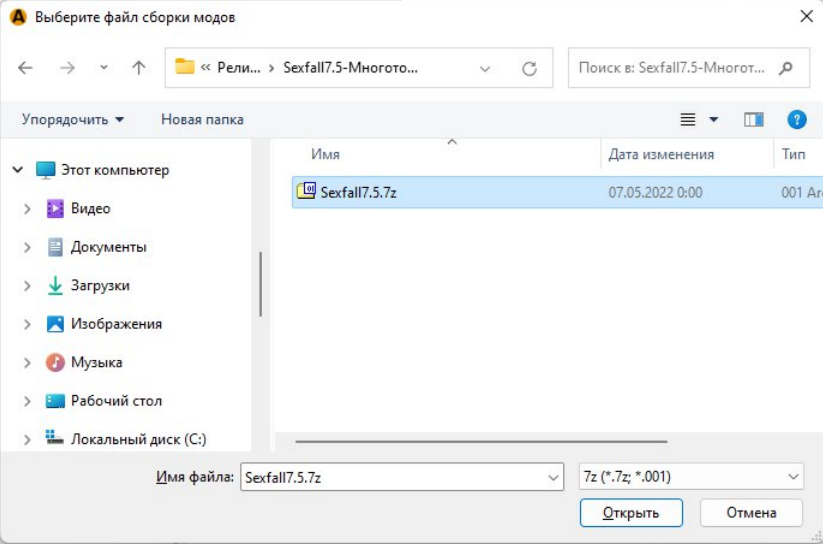Expand the Локальный диск (C:) node
The image size is (823, 544).
tap(27, 439)
